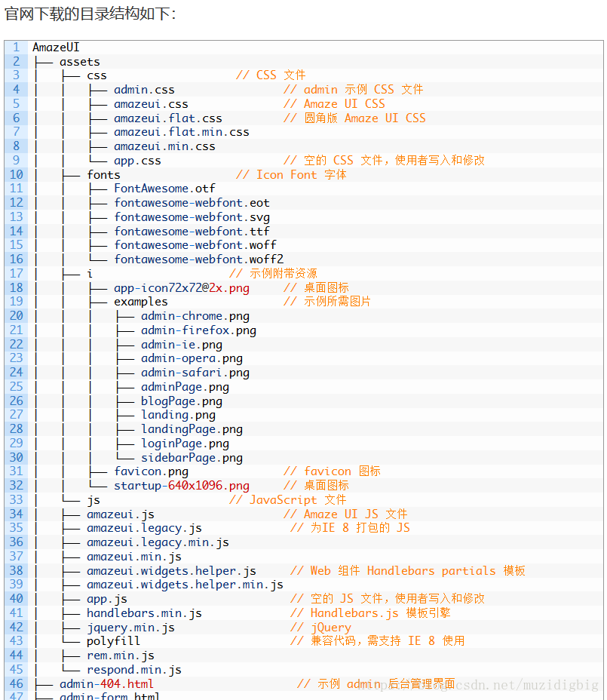Select line number 33 in the gutter

point(17,500)
